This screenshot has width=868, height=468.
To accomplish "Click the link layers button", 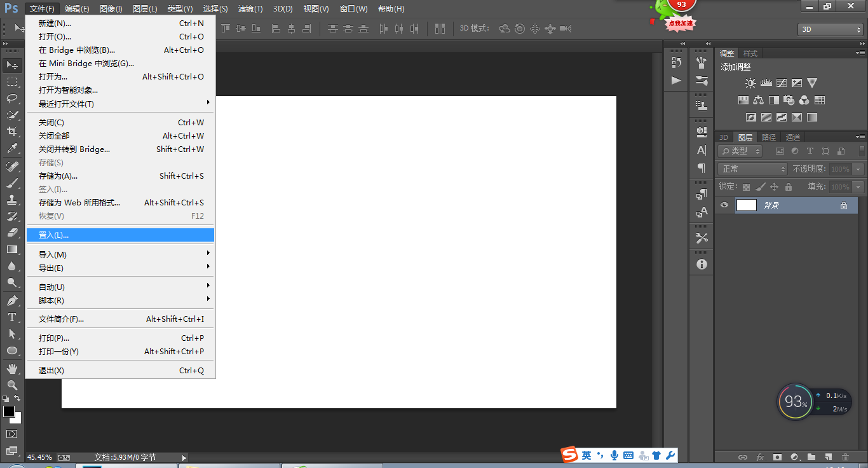I will coord(742,457).
